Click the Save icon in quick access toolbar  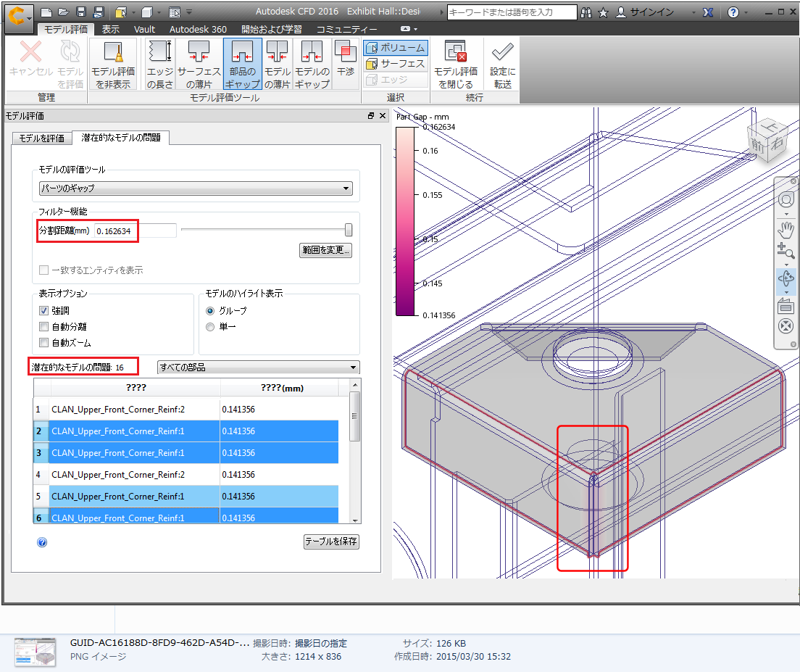coord(80,12)
